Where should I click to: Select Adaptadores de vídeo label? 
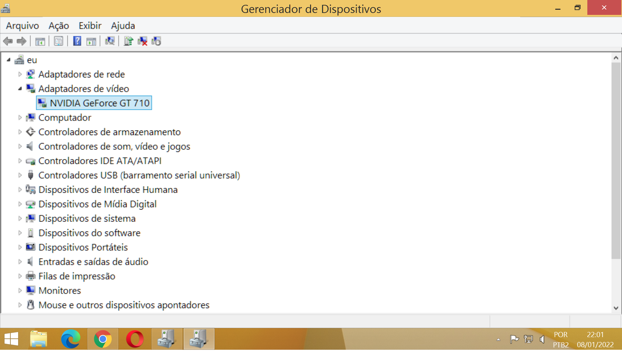point(84,88)
